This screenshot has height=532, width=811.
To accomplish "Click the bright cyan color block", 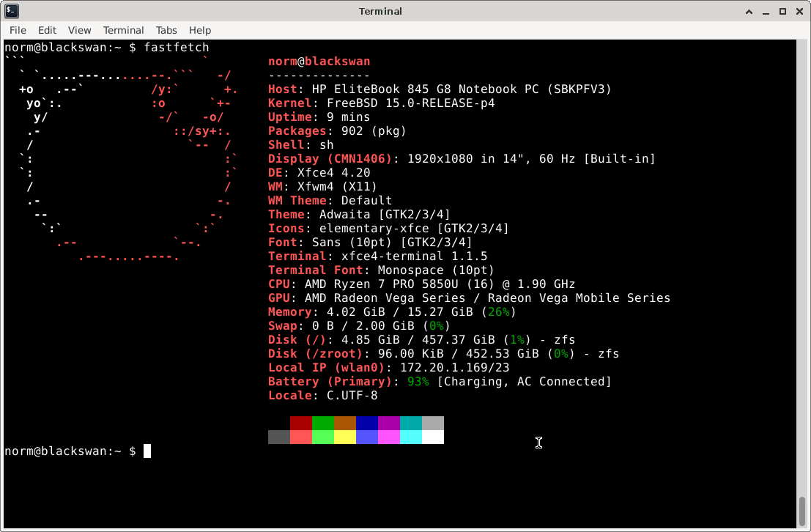I will pyautogui.click(x=411, y=437).
